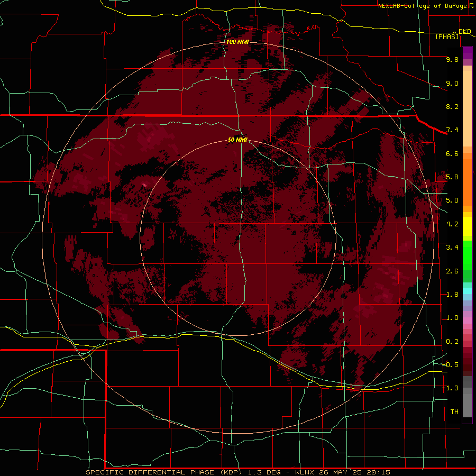The width and height of the screenshot is (476, 476).
Task: Select the 5.8 value on the scale
Action: point(452,177)
